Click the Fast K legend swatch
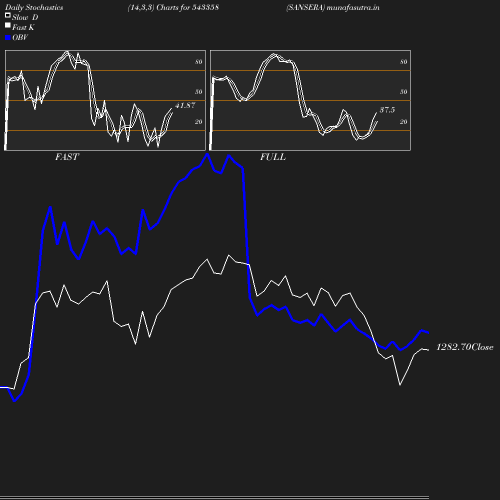 coord(8,25)
